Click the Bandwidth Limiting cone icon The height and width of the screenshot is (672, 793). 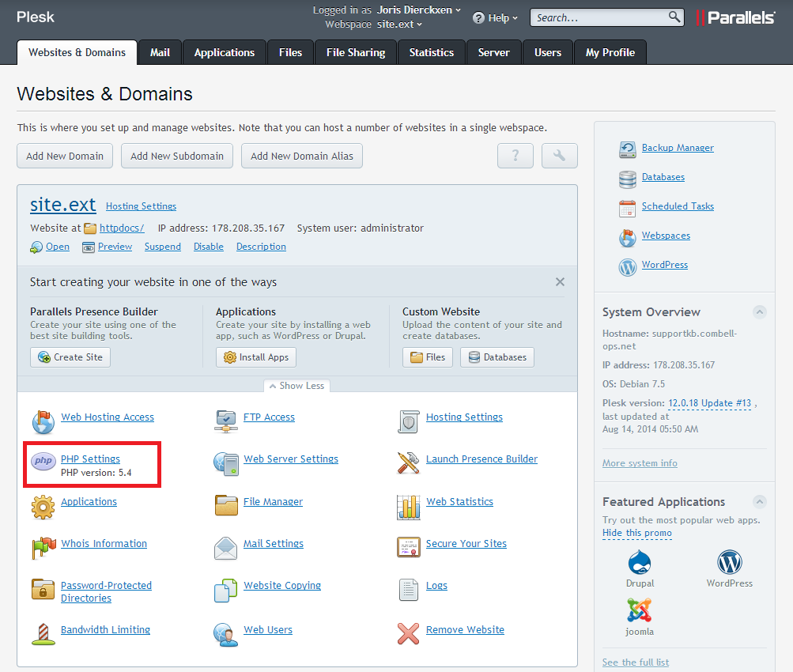(43, 634)
